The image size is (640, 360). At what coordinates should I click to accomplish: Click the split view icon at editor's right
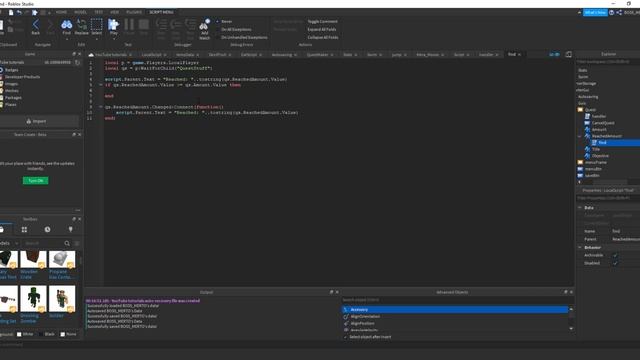[568, 54]
